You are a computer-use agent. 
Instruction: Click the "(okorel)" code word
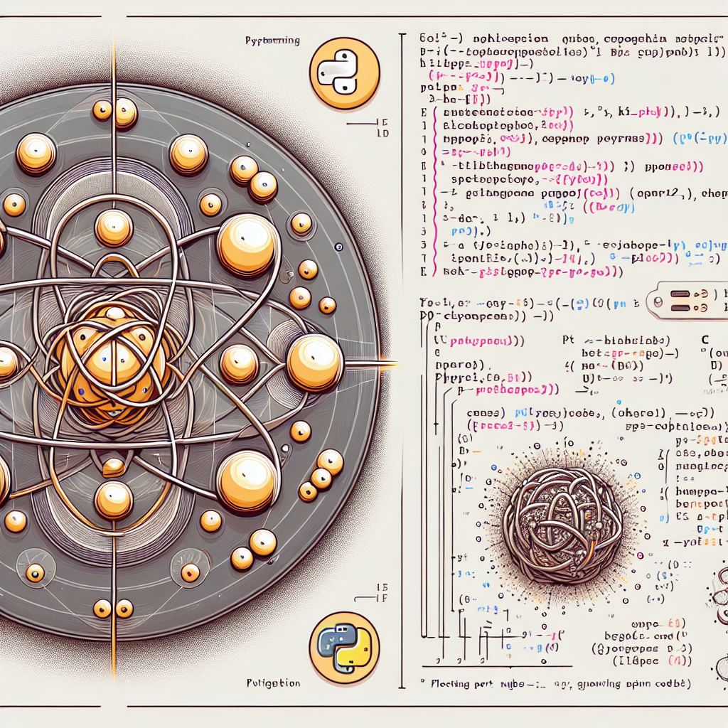(x=638, y=412)
